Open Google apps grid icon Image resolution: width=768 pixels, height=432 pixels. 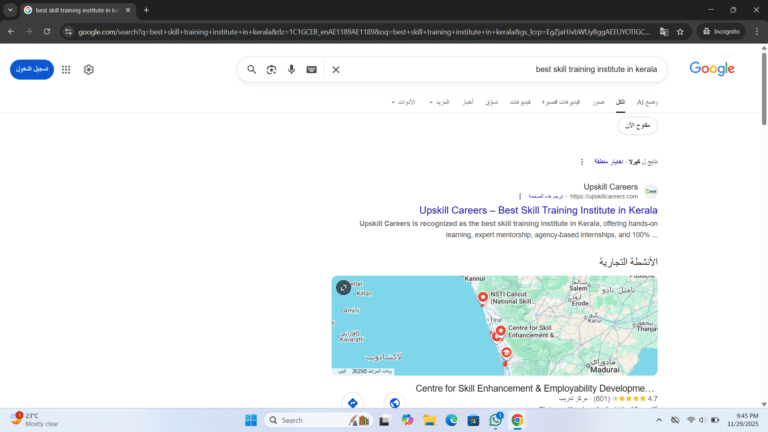(x=66, y=70)
